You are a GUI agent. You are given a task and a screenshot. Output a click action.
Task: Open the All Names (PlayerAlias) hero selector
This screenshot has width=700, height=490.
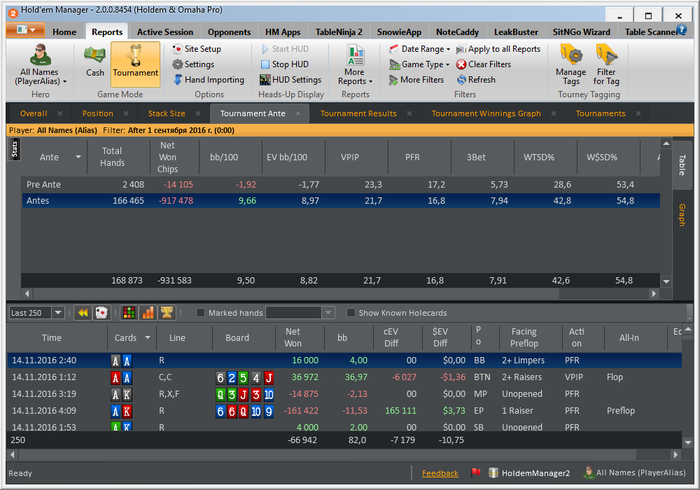point(40,65)
